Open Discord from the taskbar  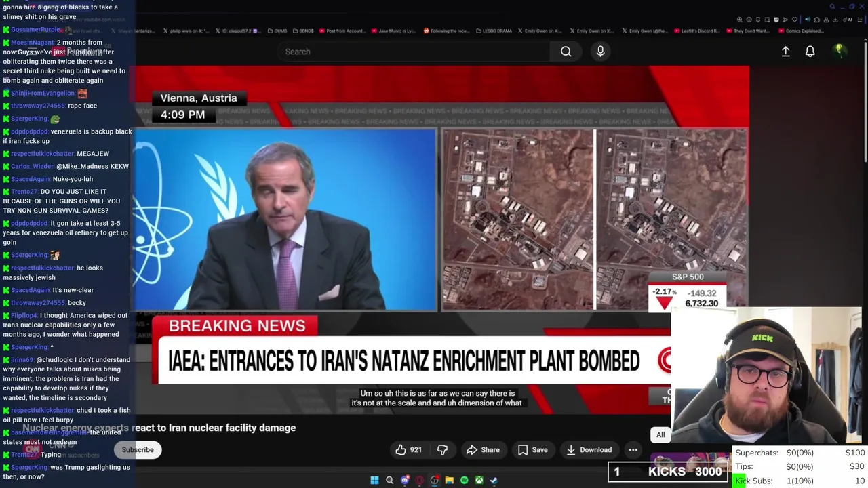(405, 481)
